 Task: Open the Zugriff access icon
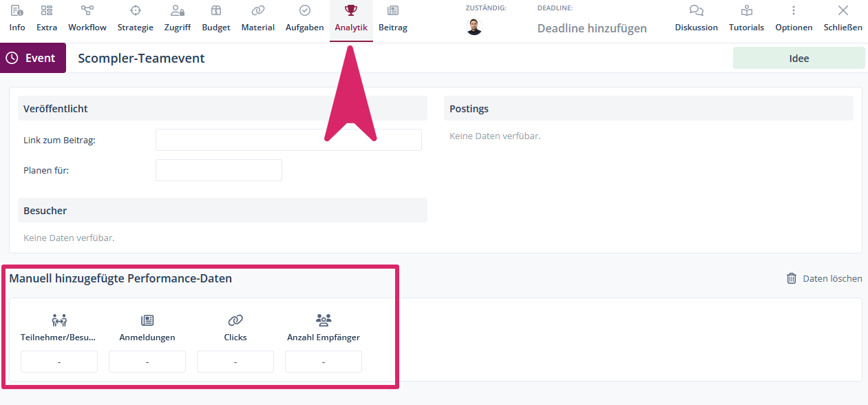pyautogui.click(x=178, y=10)
